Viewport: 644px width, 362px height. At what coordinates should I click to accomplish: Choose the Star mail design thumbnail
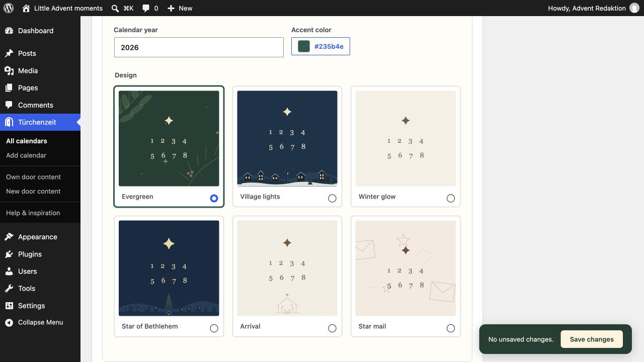(406, 268)
